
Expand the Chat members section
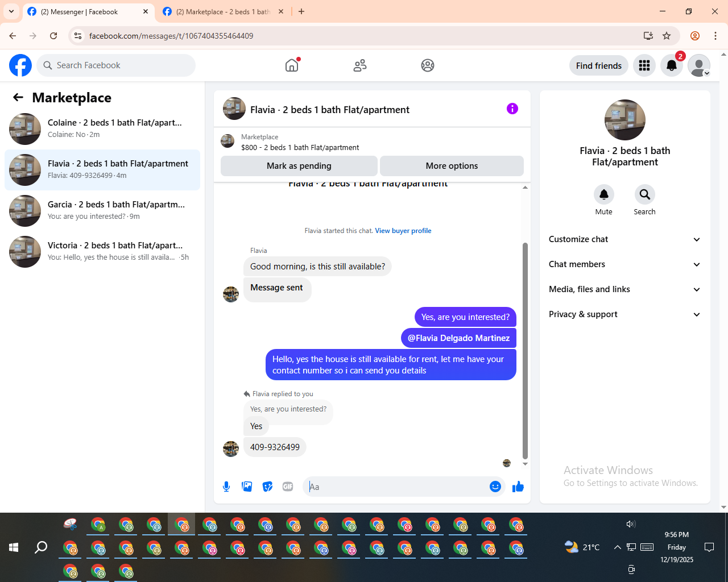(625, 264)
